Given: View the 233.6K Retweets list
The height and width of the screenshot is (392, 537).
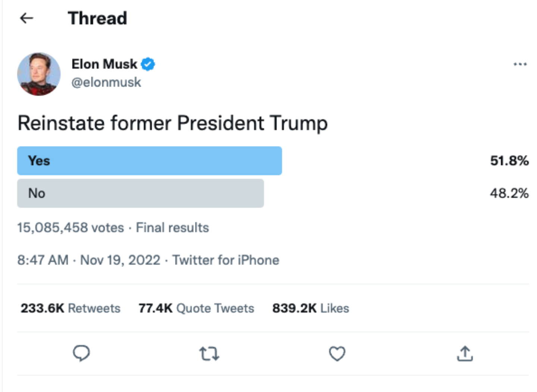Looking at the screenshot, I should coord(70,308).
